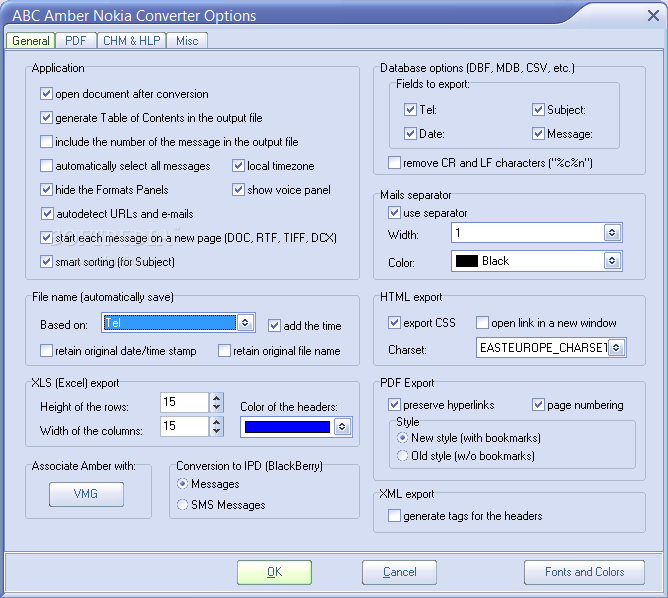Toggle page numbering checkbox
Viewport: 668px width, 598px height.
pos(538,405)
